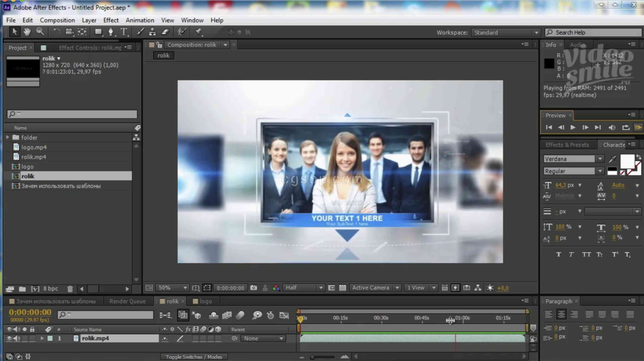Select the Hand tool
644x361 pixels.
(27, 32)
